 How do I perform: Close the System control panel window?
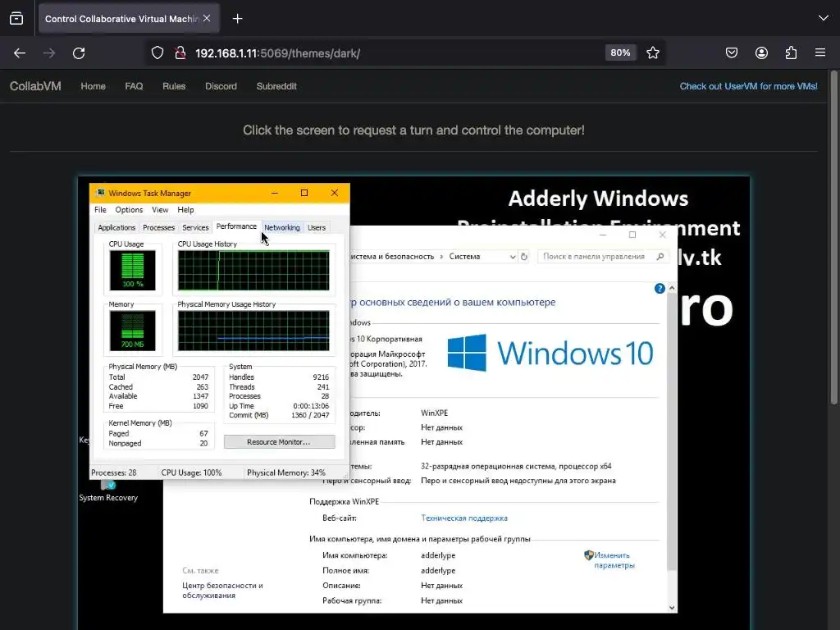click(x=662, y=235)
